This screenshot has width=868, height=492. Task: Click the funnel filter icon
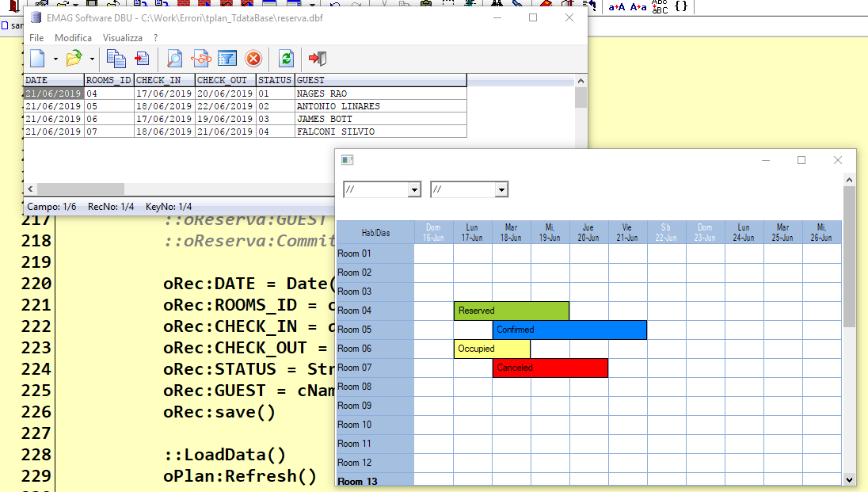tap(227, 58)
